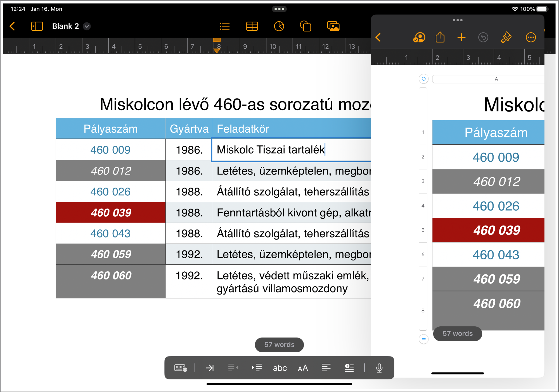Select the Letétes, védett műszaki emlék cell

pyautogui.click(x=292, y=282)
